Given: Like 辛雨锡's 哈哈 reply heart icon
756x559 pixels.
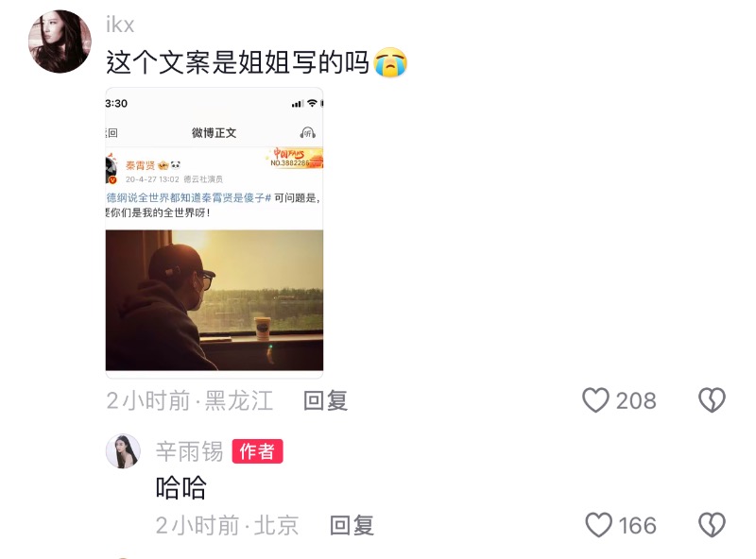Looking at the screenshot, I should [x=598, y=525].
